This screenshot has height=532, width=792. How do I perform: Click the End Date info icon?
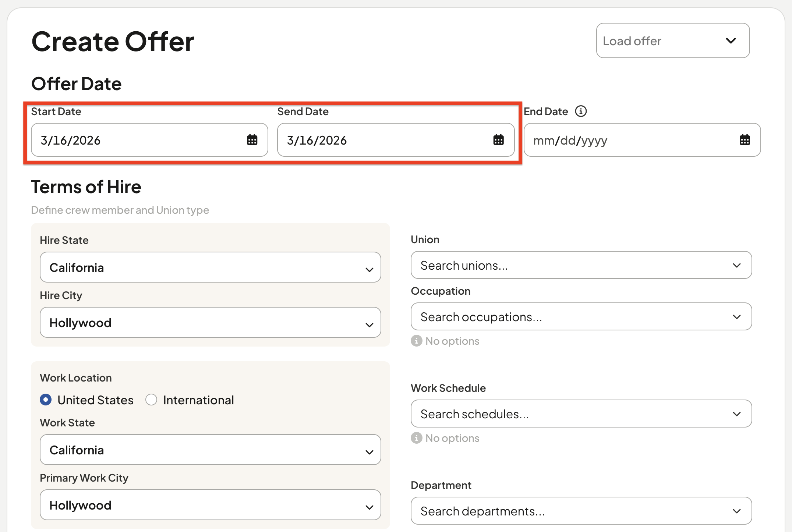click(581, 111)
